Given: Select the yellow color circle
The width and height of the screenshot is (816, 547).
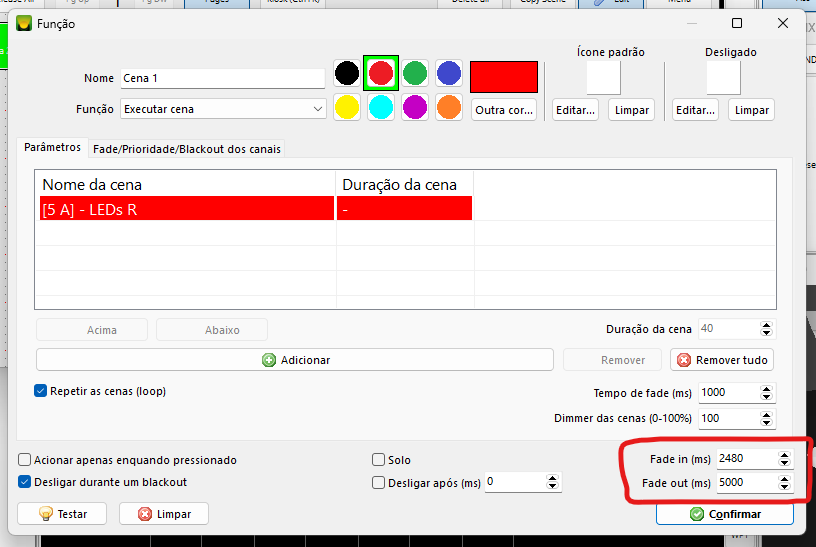Looking at the screenshot, I should pyautogui.click(x=347, y=107).
